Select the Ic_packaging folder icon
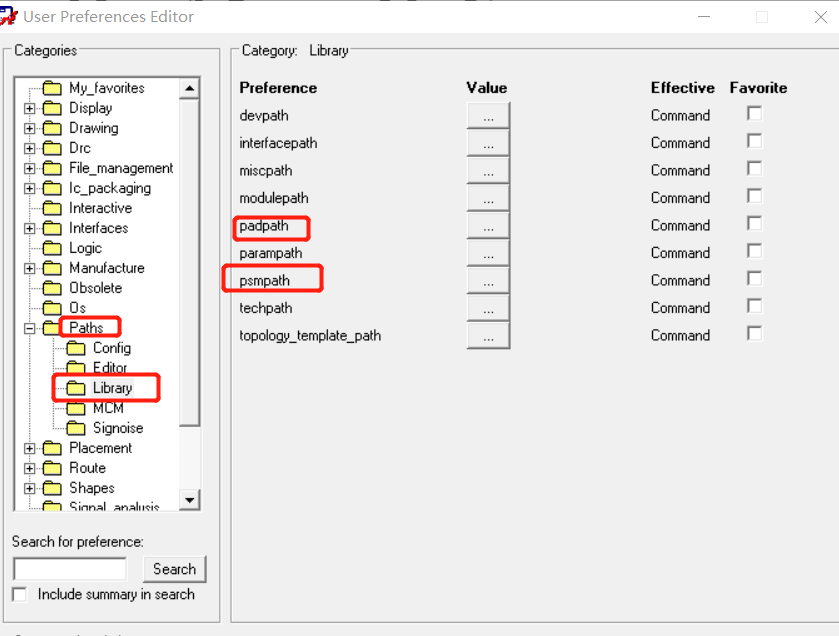The height and width of the screenshot is (636, 839). (52, 188)
